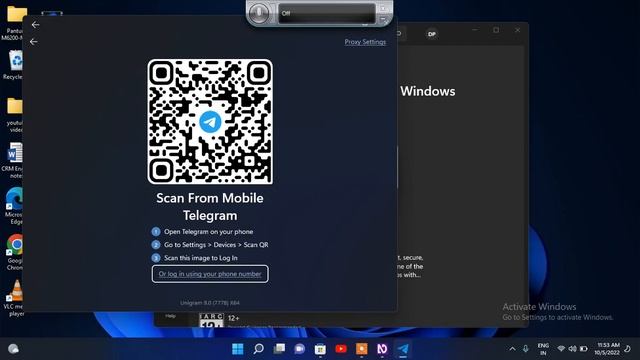The image size is (640, 360).
Task: Click step 'Open Telegram on your phone'
Action: pos(208,231)
